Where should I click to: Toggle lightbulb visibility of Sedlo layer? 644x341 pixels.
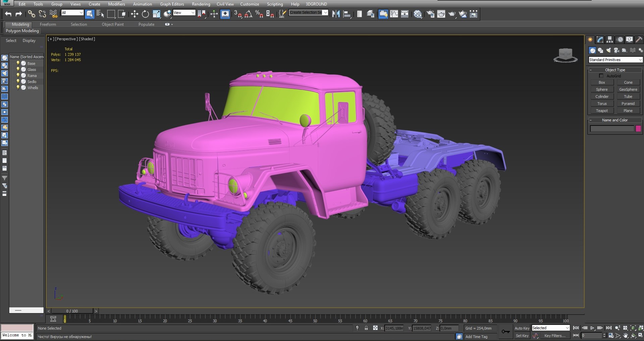(x=18, y=81)
